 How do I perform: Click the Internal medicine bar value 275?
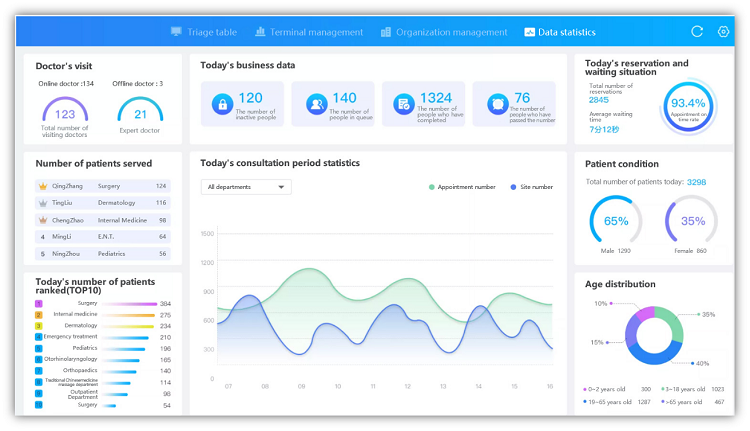[x=165, y=315]
